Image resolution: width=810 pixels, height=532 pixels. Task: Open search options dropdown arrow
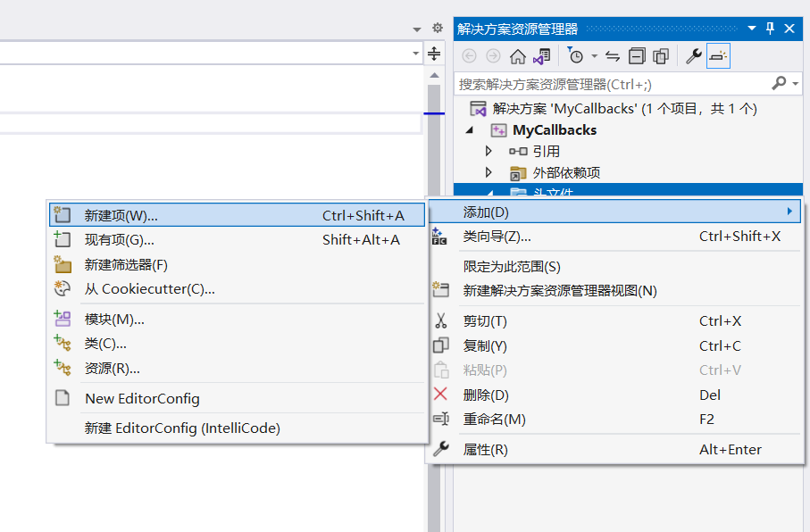point(796,84)
